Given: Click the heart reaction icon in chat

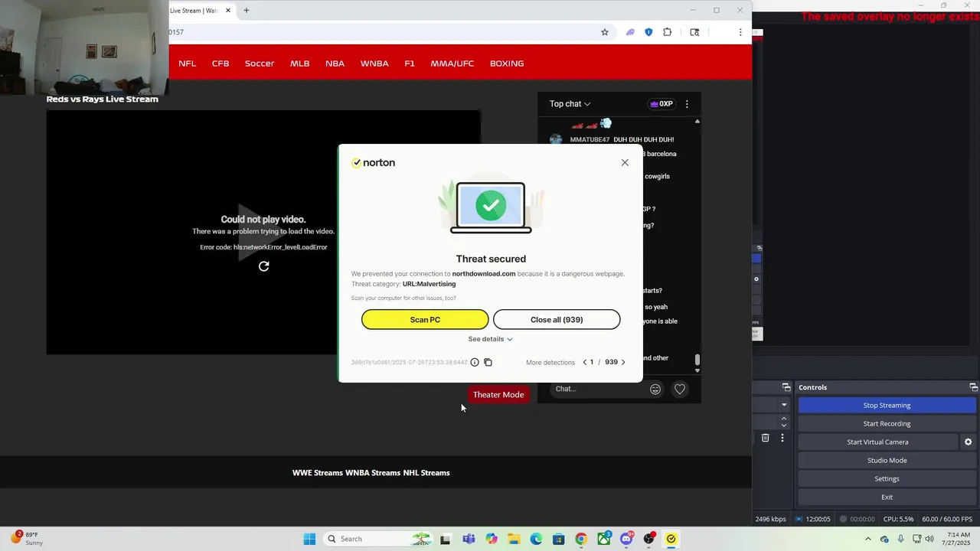Looking at the screenshot, I should coord(679,390).
